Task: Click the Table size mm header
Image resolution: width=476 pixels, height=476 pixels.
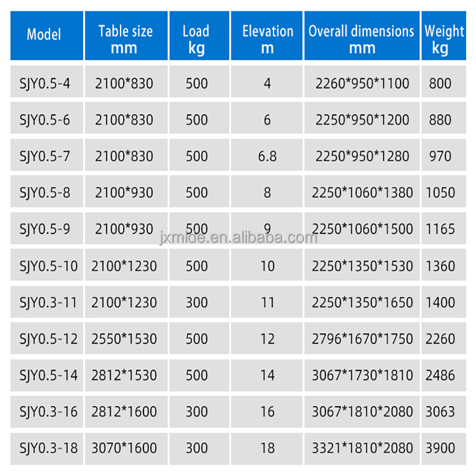Action: 124,38
